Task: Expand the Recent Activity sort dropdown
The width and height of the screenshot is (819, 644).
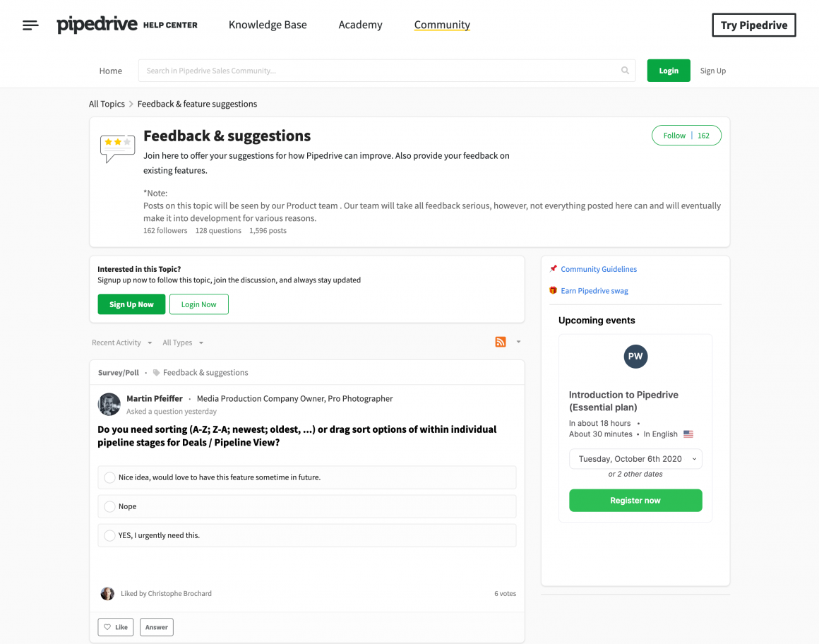Action: pos(121,342)
